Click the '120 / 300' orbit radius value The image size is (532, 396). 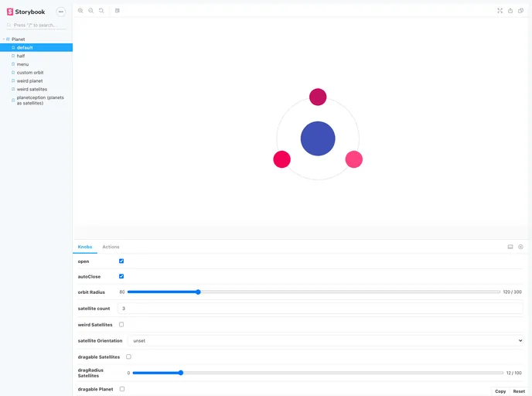pos(513,292)
